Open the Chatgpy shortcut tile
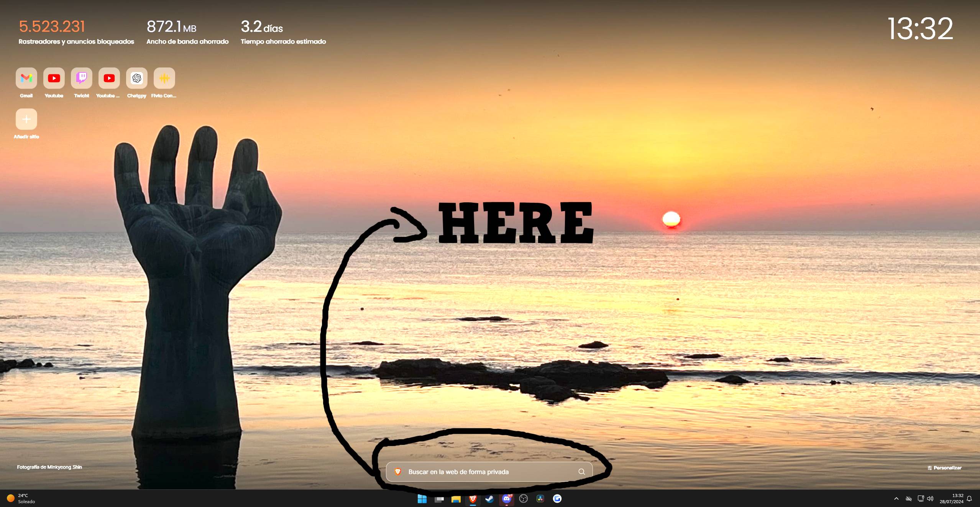Image resolution: width=980 pixels, height=507 pixels. tap(137, 78)
